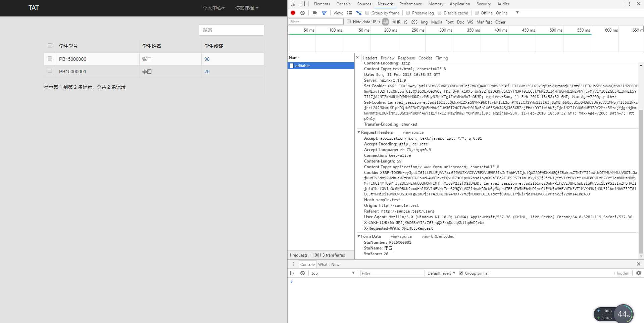
Task: Edit score 20 for 李四
Action: pos(207,72)
